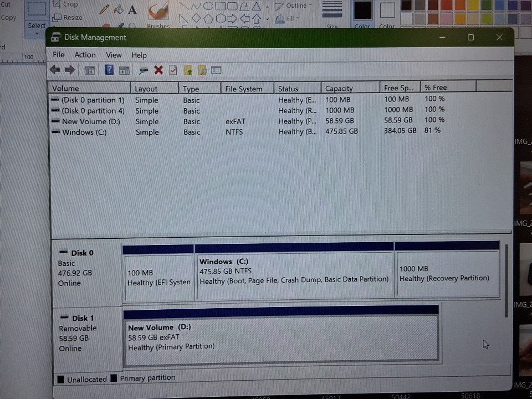Open the Brushes tool in Paint

tap(158, 14)
